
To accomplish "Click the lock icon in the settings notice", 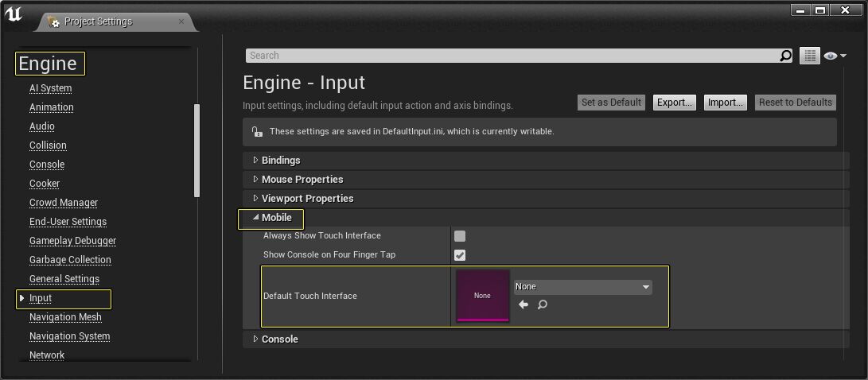I will point(256,132).
